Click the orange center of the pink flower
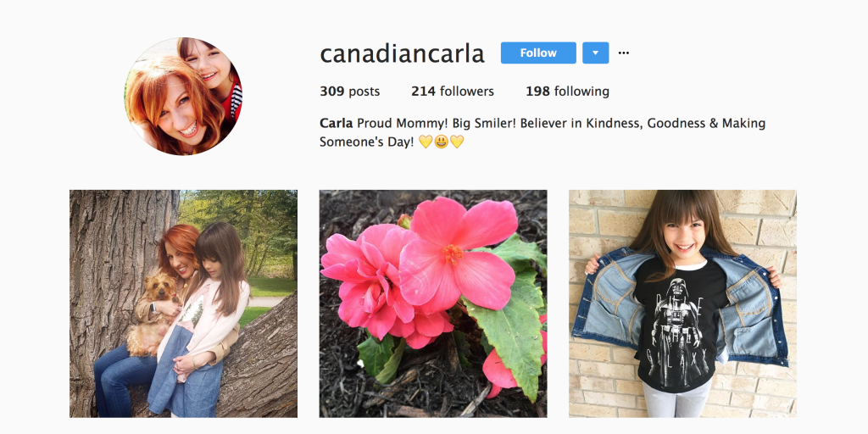 tap(453, 253)
